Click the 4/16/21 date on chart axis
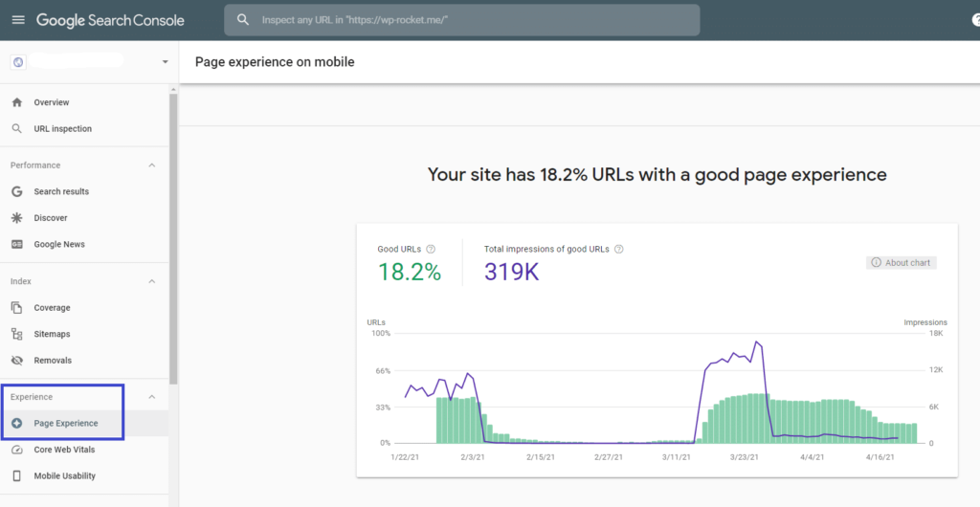Viewport: 980px width, 507px height. coord(880,457)
